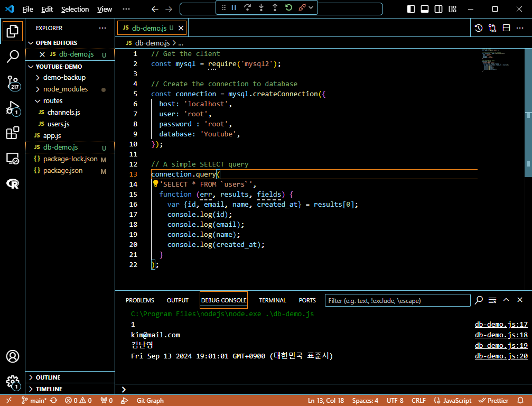Open the View menu
This screenshot has width=532, height=406.
click(x=105, y=9)
